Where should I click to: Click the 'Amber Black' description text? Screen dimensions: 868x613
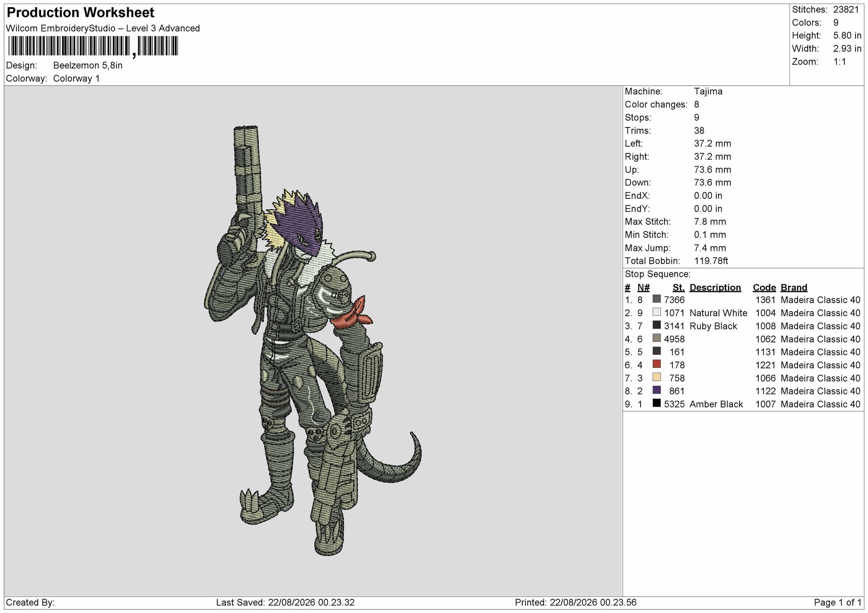(x=716, y=404)
